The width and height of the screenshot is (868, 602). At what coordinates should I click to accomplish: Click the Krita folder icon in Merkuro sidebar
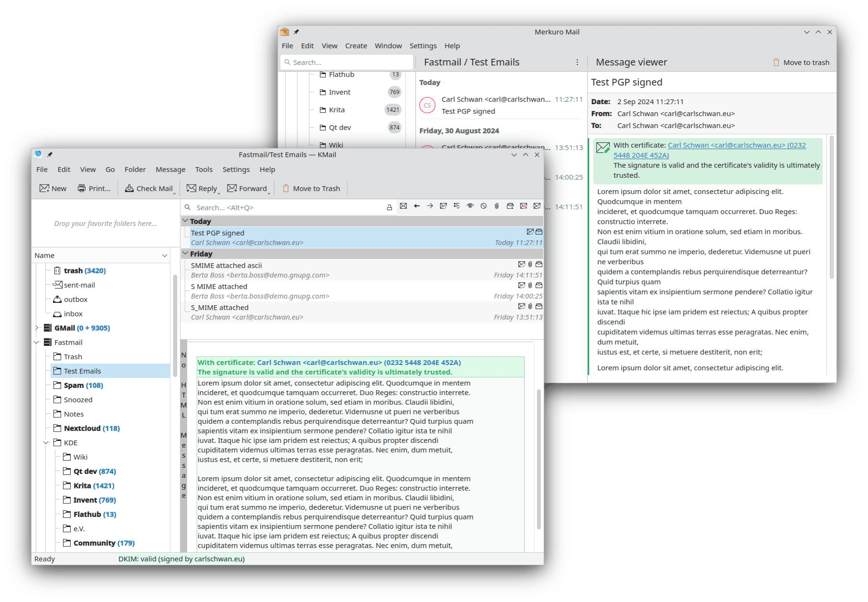(323, 110)
